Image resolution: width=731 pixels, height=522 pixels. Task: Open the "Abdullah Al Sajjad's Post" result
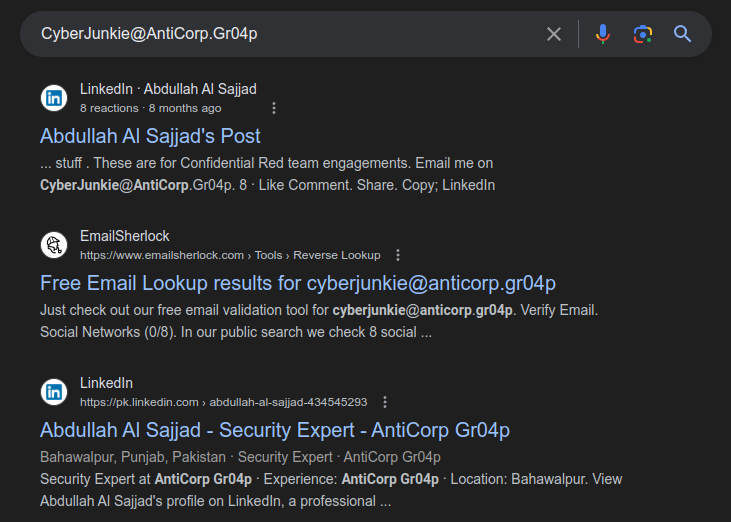150,135
